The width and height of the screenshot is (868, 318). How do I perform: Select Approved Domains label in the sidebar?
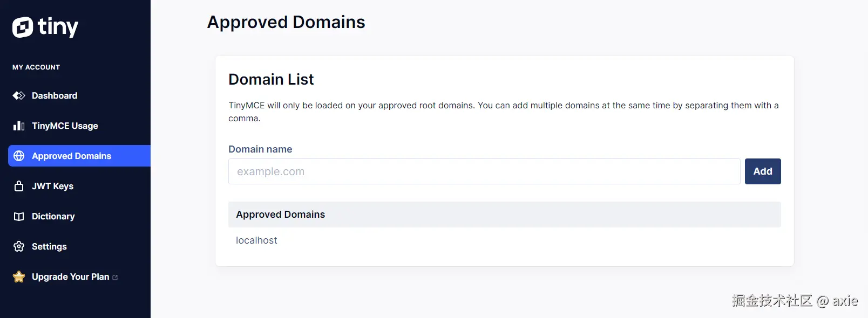(x=71, y=156)
